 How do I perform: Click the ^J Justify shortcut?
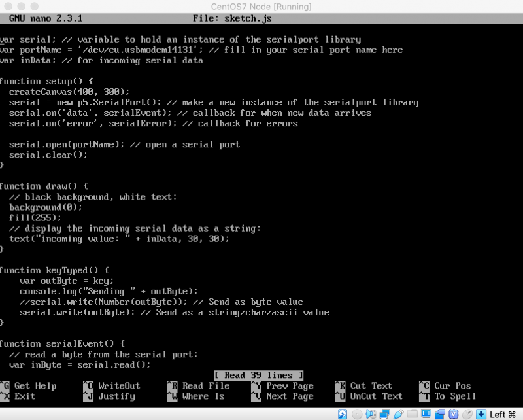(x=109, y=396)
